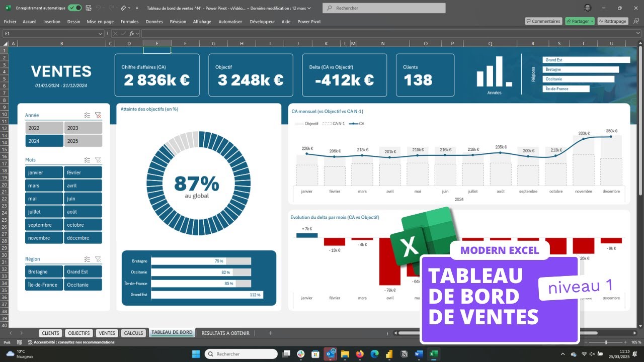Open Word from the taskbar
Image resolution: width=644 pixels, height=362 pixels.
tap(419, 354)
